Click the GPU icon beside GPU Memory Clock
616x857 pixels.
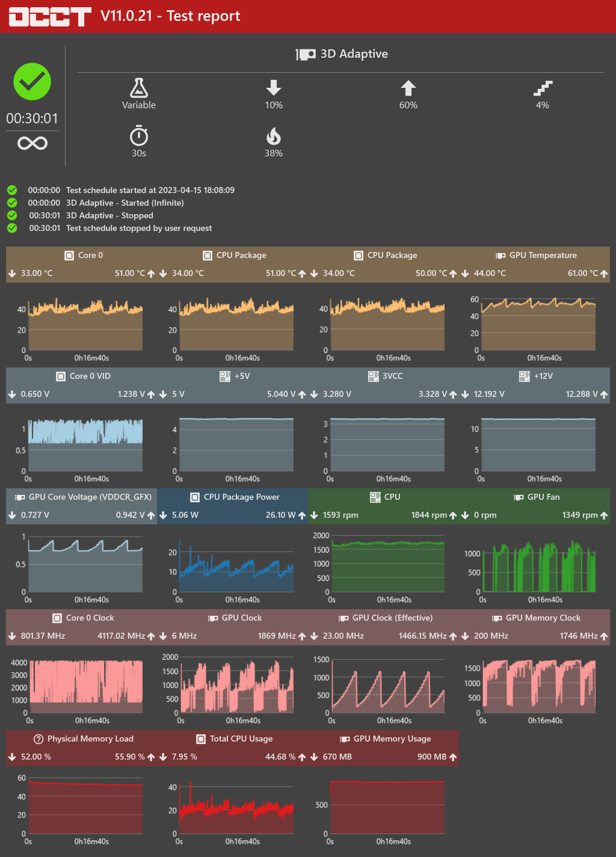click(x=497, y=618)
